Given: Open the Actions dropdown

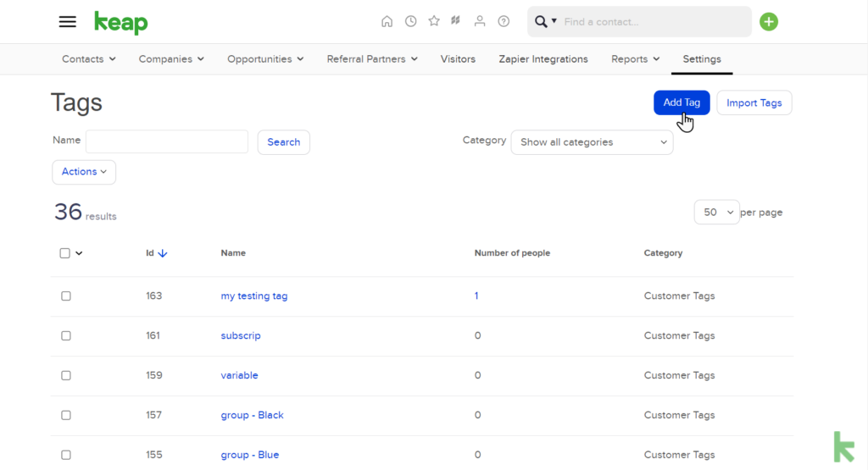Looking at the screenshot, I should pyautogui.click(x=84, y=172).
